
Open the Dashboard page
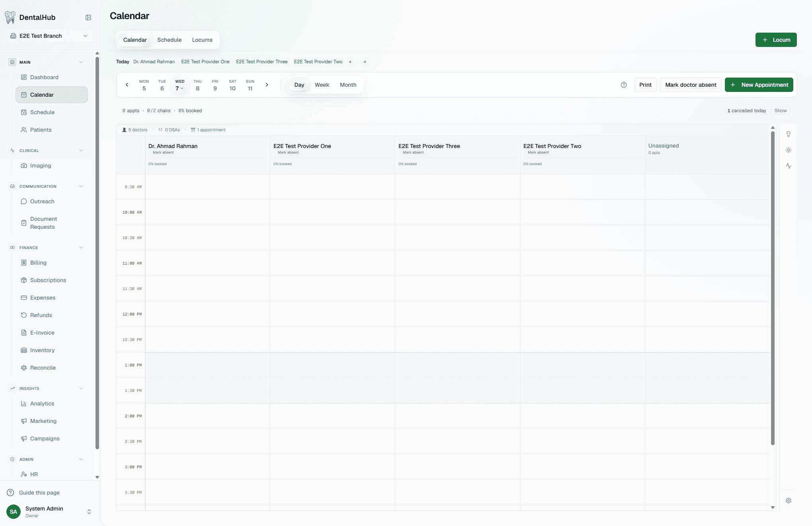tap(52, 77)
